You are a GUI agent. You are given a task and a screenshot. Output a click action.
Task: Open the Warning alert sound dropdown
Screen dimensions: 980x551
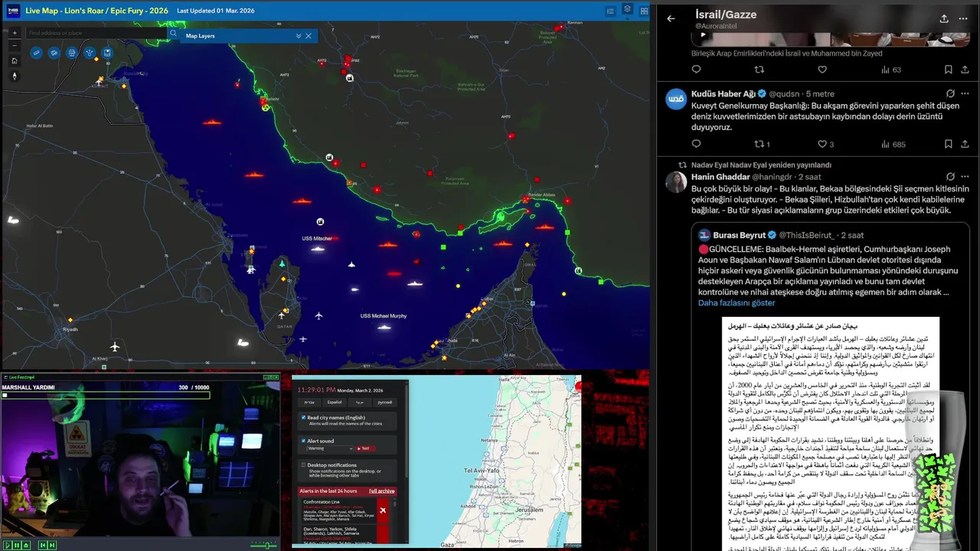(x=330, y=448)
